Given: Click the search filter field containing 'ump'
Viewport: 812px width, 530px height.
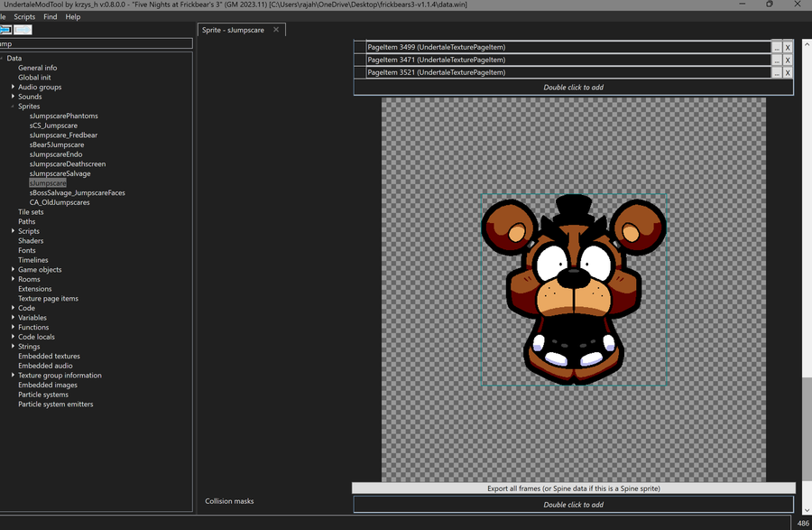Looking at the screenshot, I should (x=96, y=43).
